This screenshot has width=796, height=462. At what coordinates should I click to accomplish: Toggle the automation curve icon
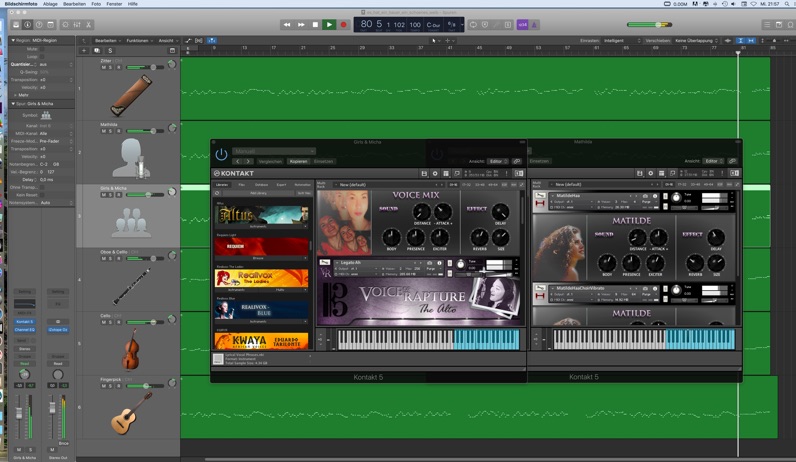(x=188, y=40)
